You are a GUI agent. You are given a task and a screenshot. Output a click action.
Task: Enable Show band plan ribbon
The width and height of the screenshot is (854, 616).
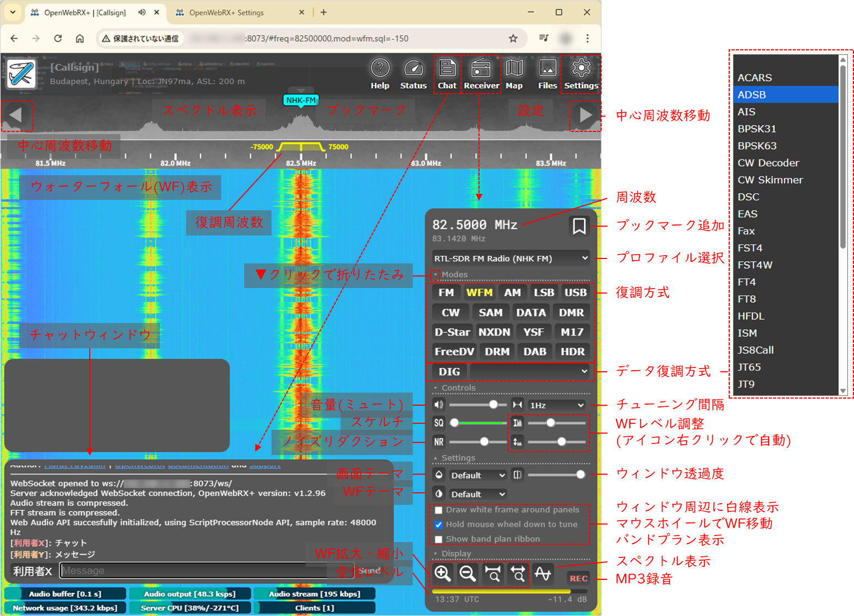[438, 539]
